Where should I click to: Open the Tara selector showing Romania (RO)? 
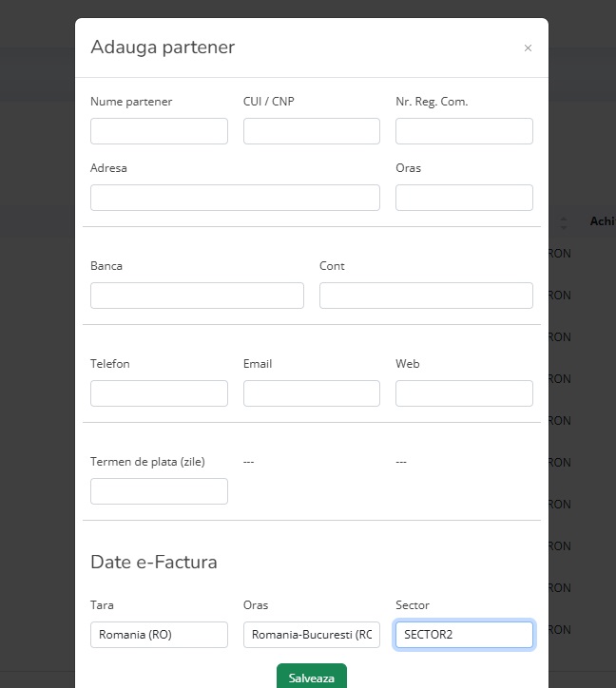[159, 635]
